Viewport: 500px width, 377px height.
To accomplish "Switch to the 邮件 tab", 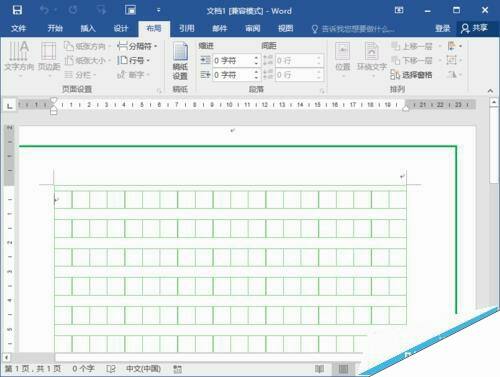I will click(220, 28).
